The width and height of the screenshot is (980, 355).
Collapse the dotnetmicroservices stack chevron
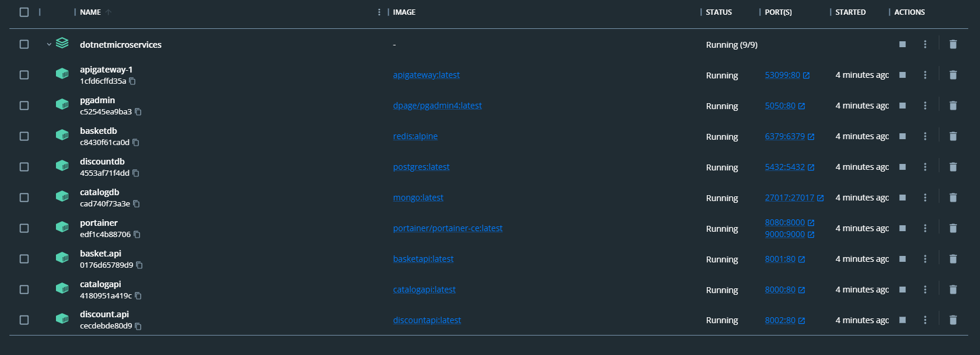(49, 44)
